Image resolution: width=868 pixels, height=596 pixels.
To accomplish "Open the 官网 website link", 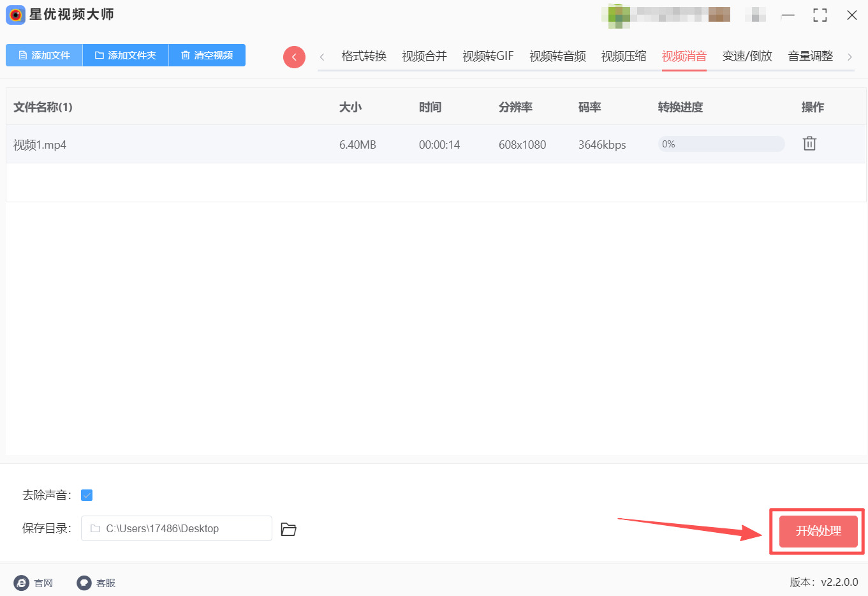I will 33,583.
